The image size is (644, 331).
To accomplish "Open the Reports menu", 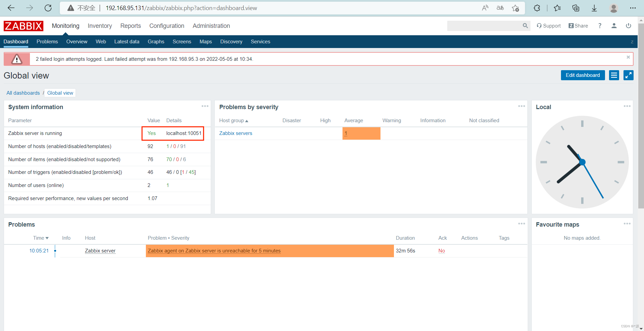I will click(x=131, y=26).
